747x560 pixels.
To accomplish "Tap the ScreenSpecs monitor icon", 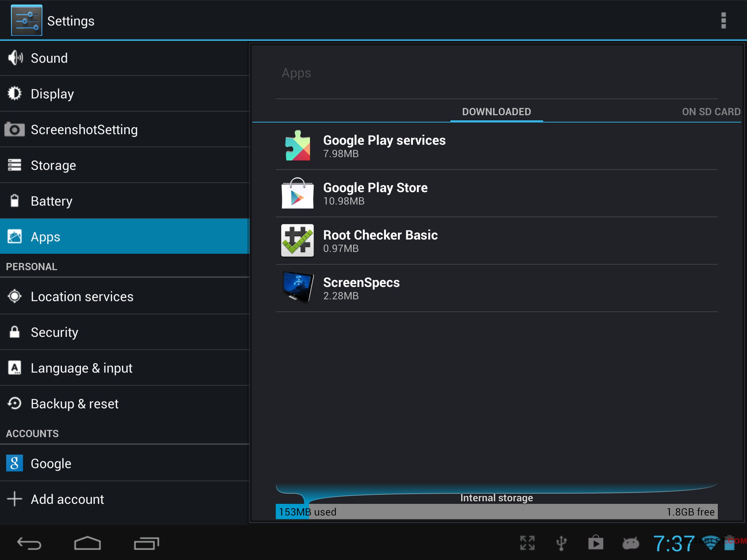I will (x=298, y=288).
